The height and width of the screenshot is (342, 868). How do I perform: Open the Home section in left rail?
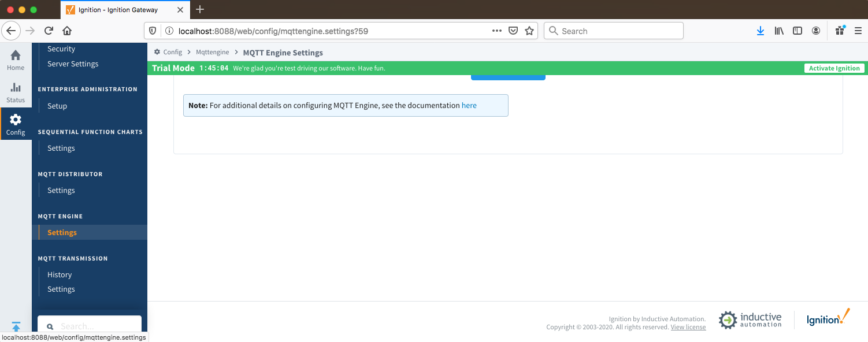pos(16,60)
